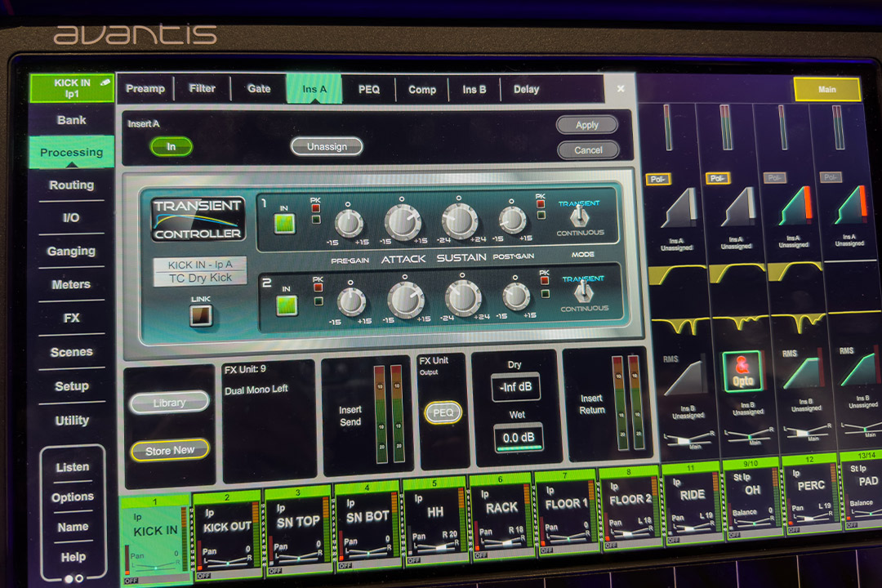Open the gate graph above PAD channel
The height and width of the screenshot is (588, 882).
tap(850, 204)
